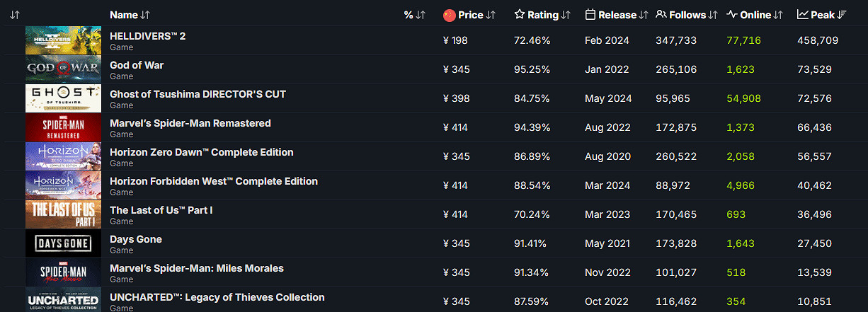Sort by the leftmost sort arrows icon
Image resolution: width=868 pixels, height=312 pixels.
16,15
